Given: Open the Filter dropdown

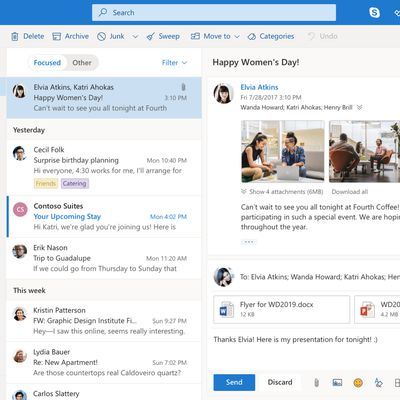Looking at the screenshot, I should [x=174, y=63].
